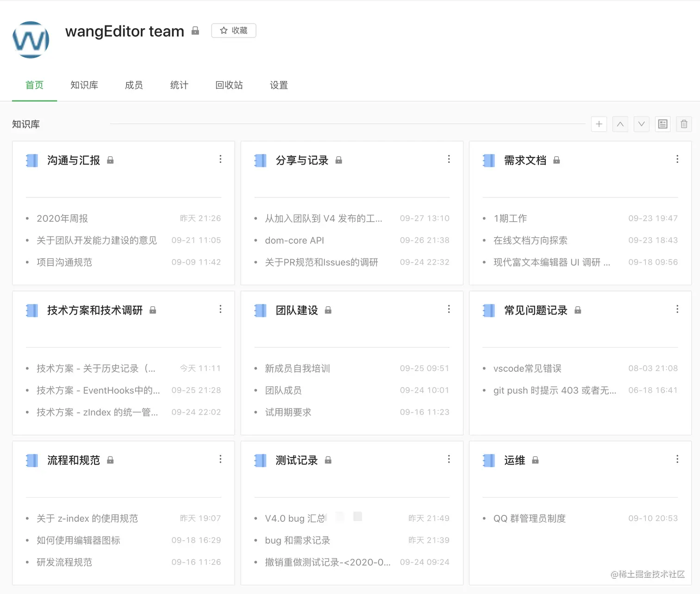Open 关于 z-index 的使用规范 document
The width and height of the screenshot is (700, 594).
coord(87,519)
